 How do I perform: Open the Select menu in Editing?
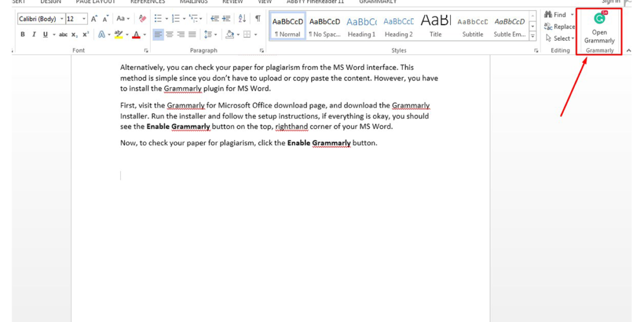coord(559,38)
